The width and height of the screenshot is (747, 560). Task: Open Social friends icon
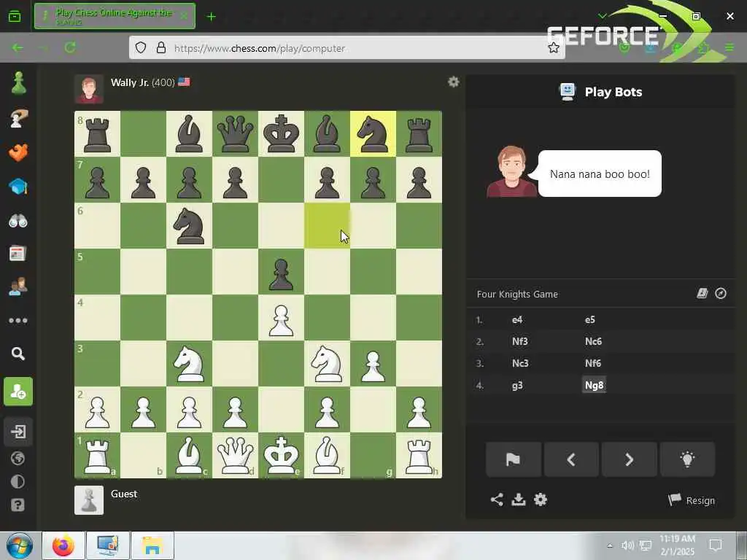tap(18, 287)
